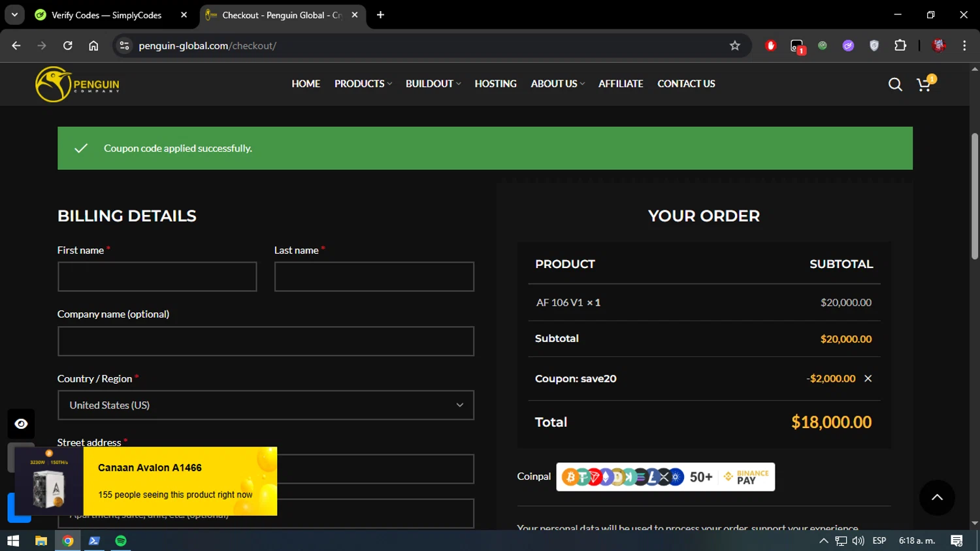Close the Verify Codes SimplyCodes tab

tap(184, 14)
